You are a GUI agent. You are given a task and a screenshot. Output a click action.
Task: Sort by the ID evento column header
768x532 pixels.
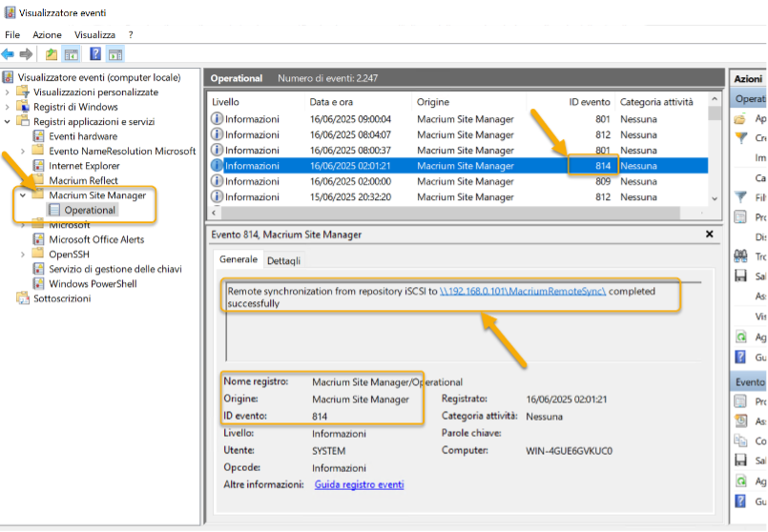click(x=590, y=102)
